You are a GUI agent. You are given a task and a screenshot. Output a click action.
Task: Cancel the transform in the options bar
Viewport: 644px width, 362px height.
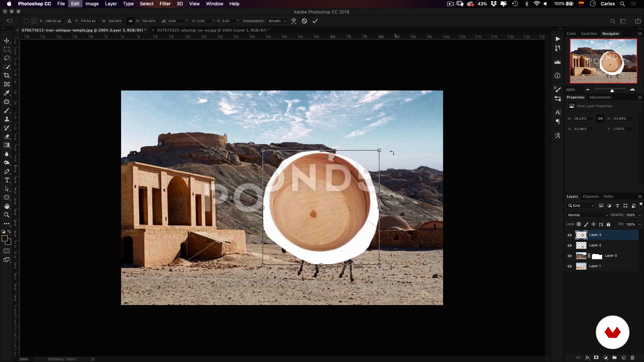click(x=304, y=21)
